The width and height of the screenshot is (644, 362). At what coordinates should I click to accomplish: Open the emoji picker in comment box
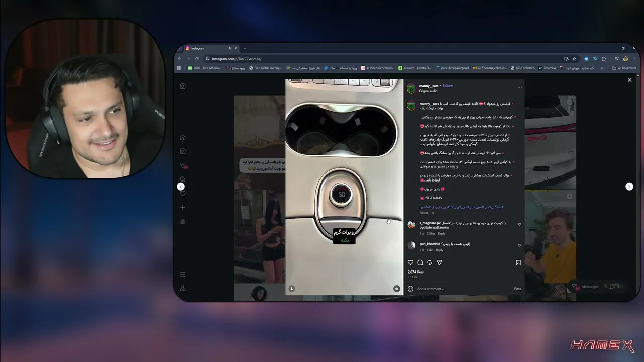pos(410,289)
